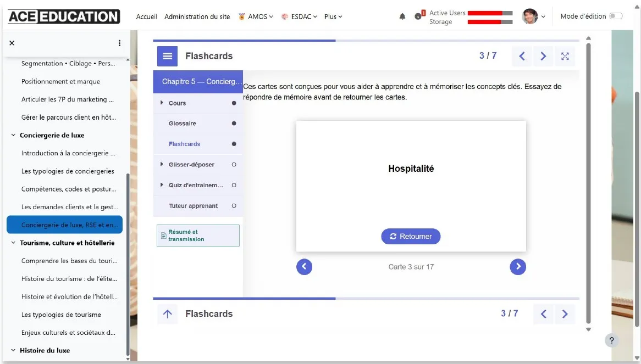This screenshot has height=364, width=641.
Task: Open Administration du site
Action: (197, 16)
